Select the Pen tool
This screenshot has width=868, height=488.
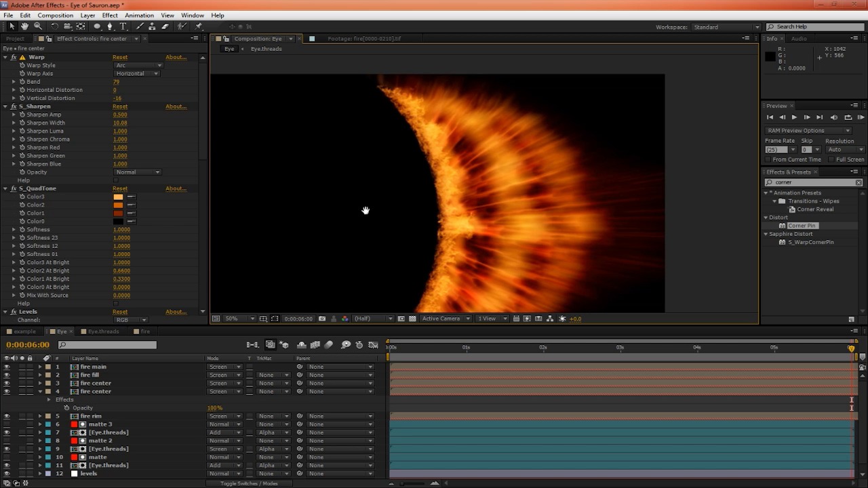(x=110, y=26)
